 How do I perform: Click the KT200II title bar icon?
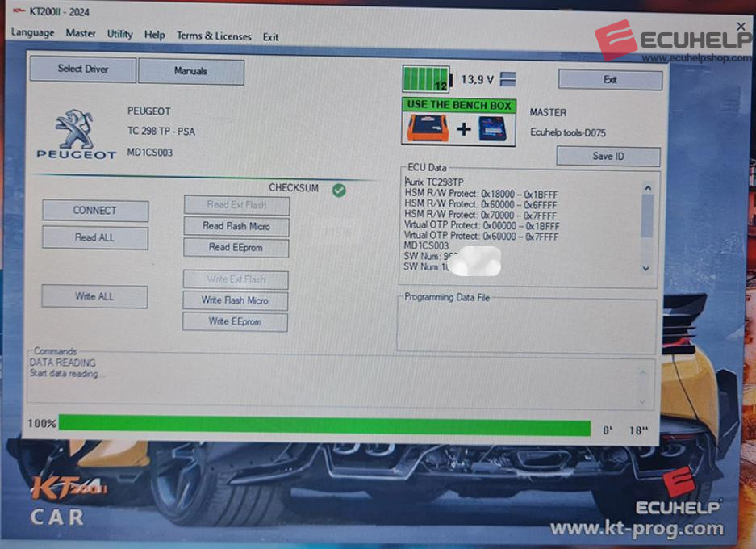(19, 10)
